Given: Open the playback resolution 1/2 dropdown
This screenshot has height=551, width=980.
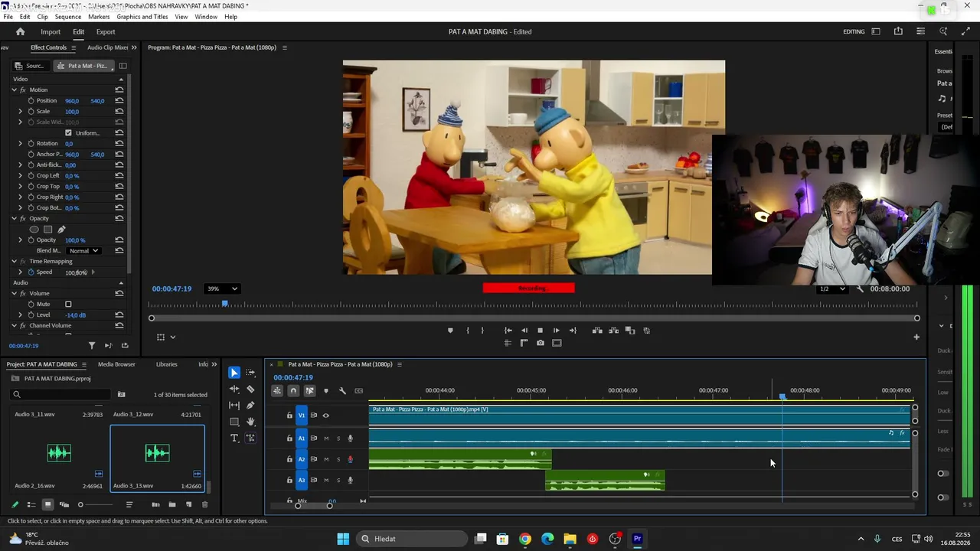Looking at the screenshot, I should tap(832, 289).
